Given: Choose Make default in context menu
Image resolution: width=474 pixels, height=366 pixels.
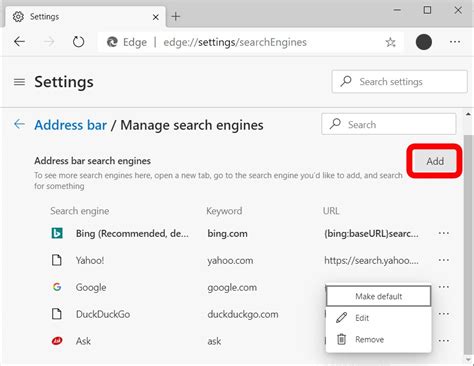Looking at the screenshot, I should pyautogui.click(x=378, y=296).
